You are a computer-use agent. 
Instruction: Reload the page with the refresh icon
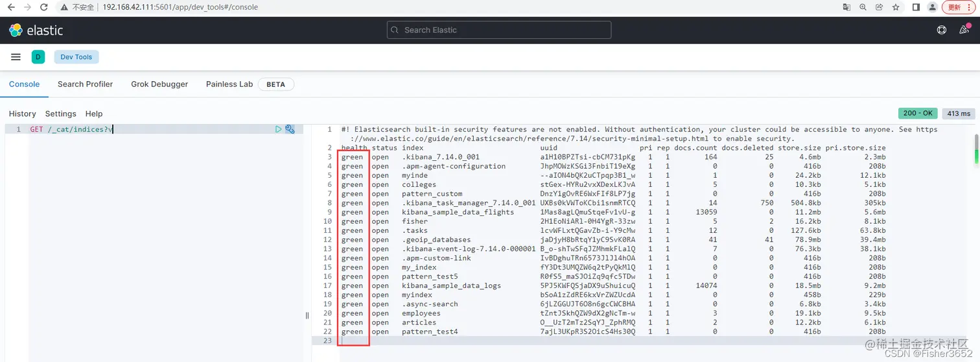[43, 7]
